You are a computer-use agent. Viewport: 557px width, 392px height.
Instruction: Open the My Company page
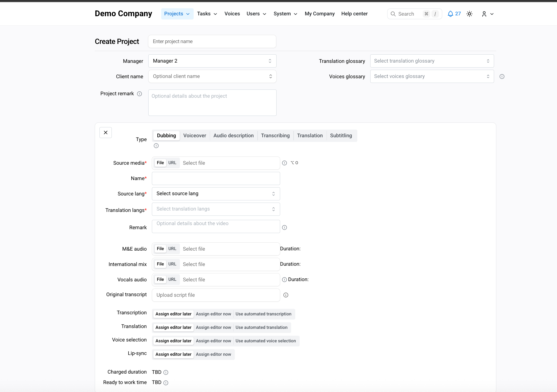pos(320,14)
